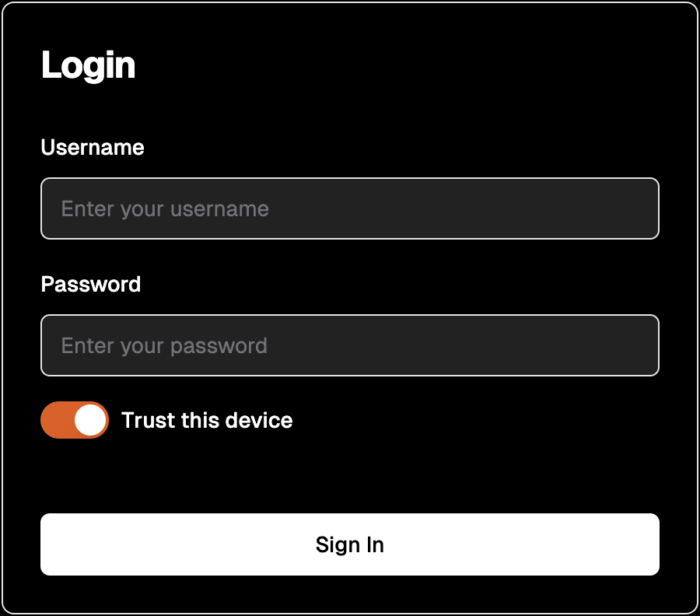Submit the login form with Sign In
Screen dimensions: 700x616
[349, 544]
